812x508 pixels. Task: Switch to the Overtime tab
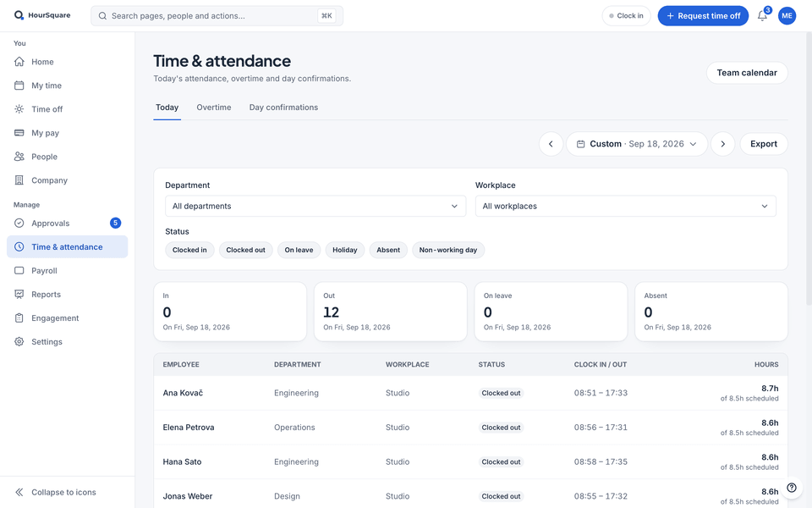coord(214,108)
